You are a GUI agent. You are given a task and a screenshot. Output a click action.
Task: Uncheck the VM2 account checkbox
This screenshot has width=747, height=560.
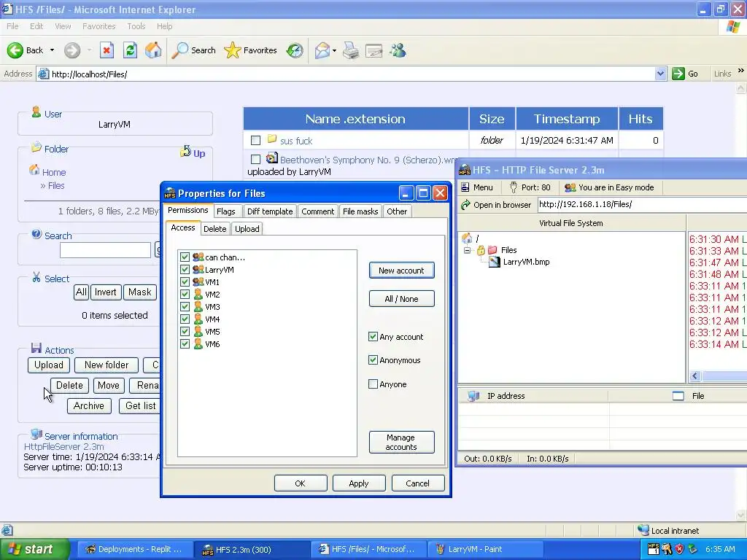(185, 295)
